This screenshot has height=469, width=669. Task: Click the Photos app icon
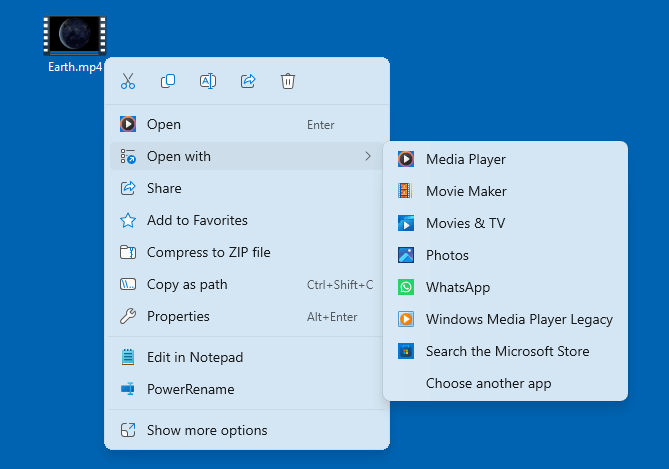[405, 255]
